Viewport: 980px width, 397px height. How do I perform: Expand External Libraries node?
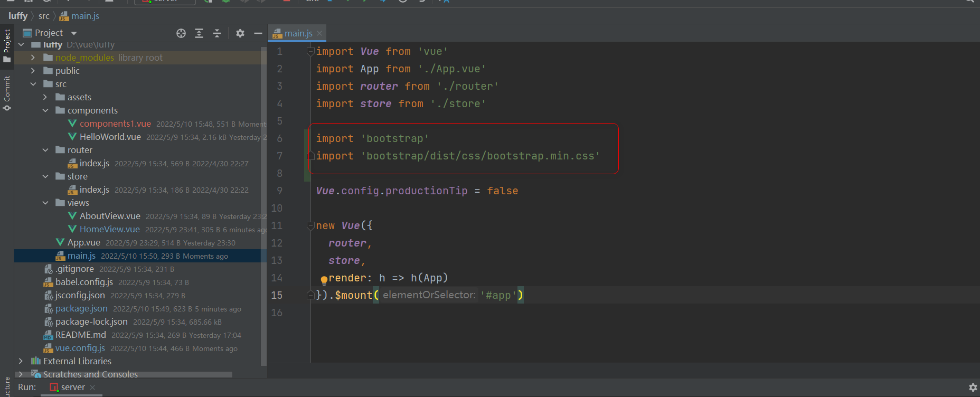tap(21, 361)
